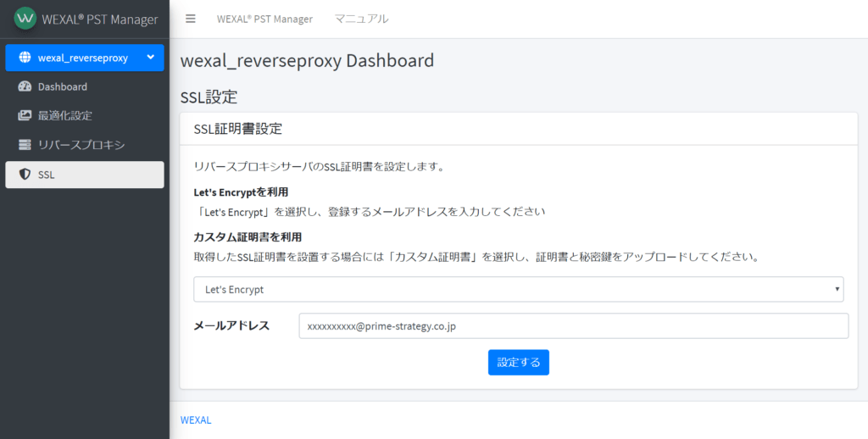This screenshot has width=868, height=439.
Task: Collapse the wexal_reverseproxy chevron
Action: [151, 57]
